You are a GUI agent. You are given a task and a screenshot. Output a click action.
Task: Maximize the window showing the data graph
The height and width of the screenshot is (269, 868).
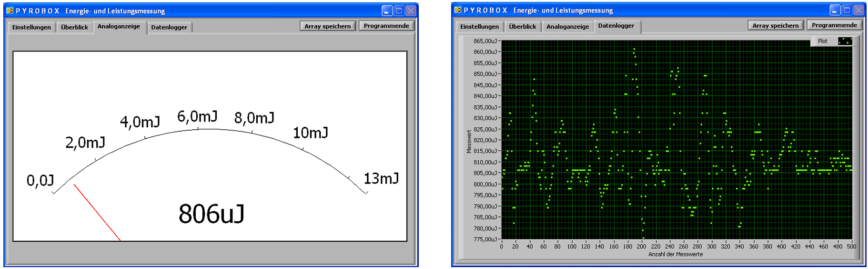(x=847, y=10)
